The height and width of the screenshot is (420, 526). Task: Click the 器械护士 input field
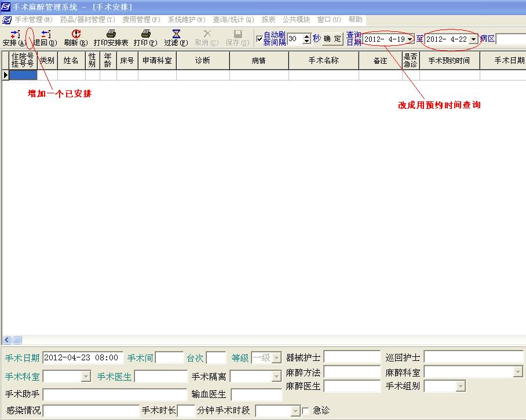coord(352,357)
